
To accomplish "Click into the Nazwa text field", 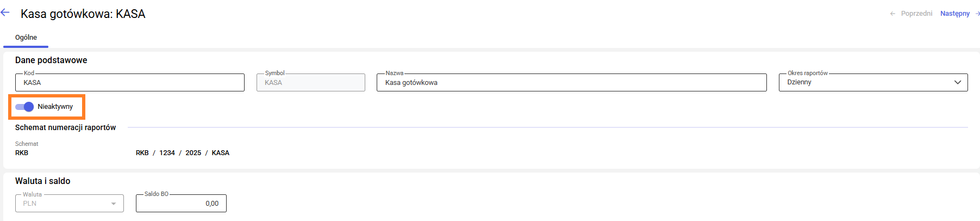I will (571, 83).
